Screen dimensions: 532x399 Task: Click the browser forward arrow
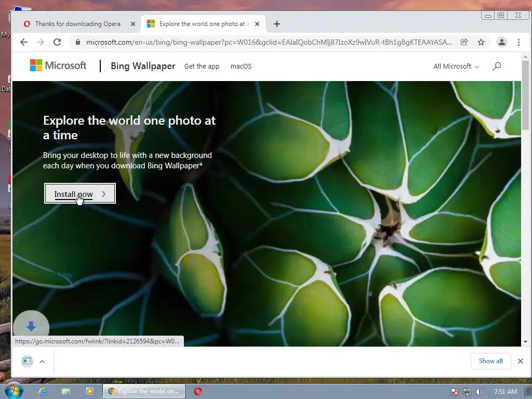[41, 42]
